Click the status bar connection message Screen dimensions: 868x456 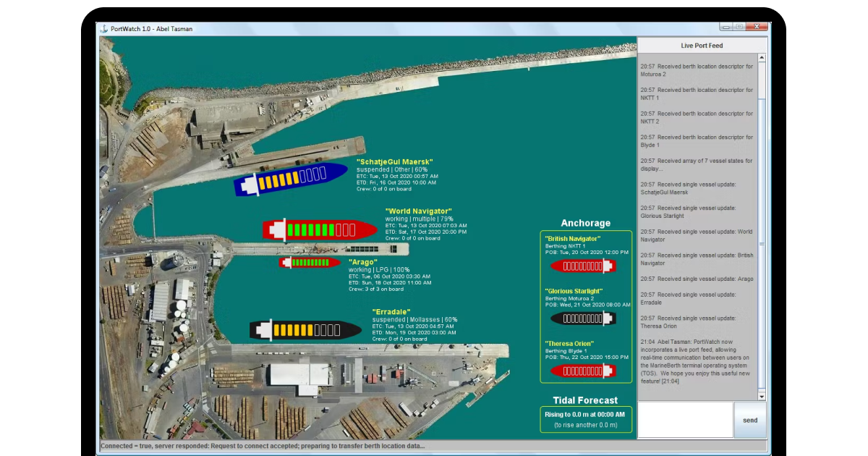pyautogui.click(x=263, y=446)
